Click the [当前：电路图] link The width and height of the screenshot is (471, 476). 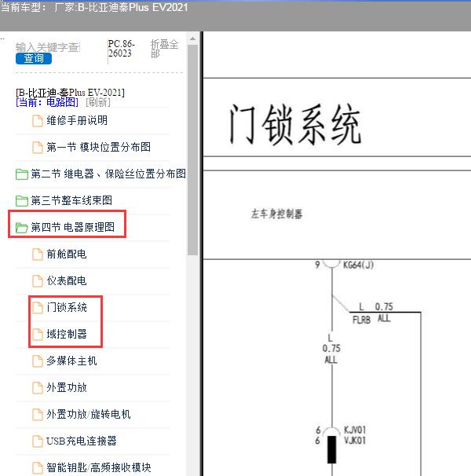click(47, 102)
